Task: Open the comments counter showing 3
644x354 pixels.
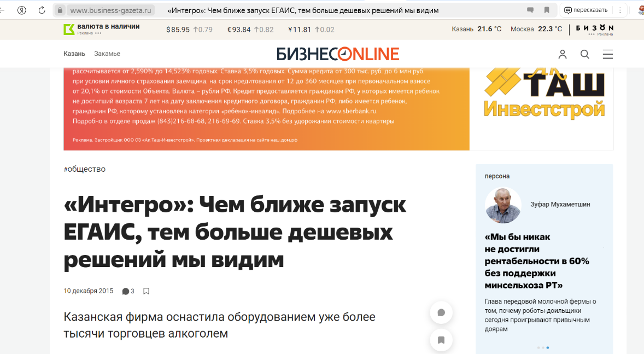Action: 128,291
